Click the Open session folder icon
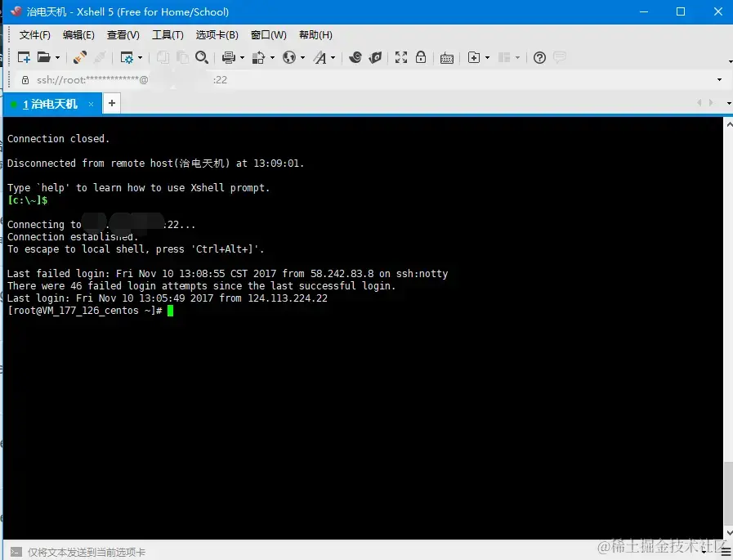This screenshot has height=560, width=733. (x=43, y=57)
